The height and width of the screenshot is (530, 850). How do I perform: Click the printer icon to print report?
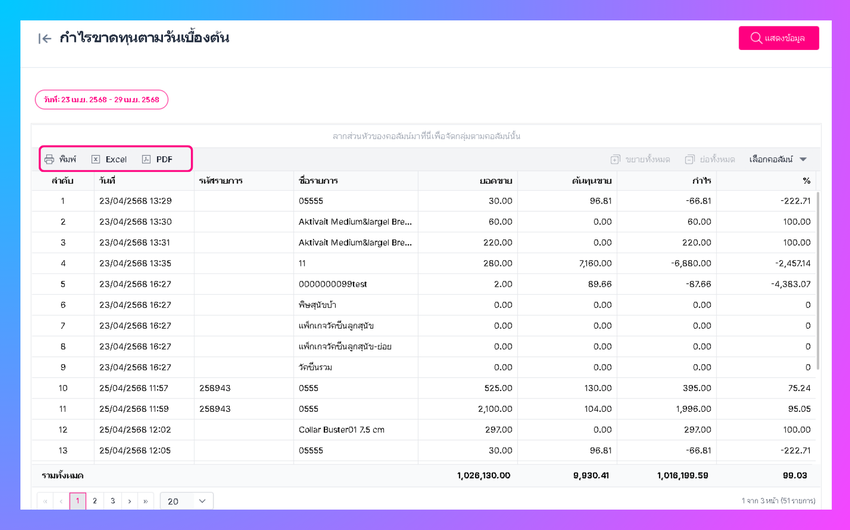pyautogui.click(x=49, y=159)
